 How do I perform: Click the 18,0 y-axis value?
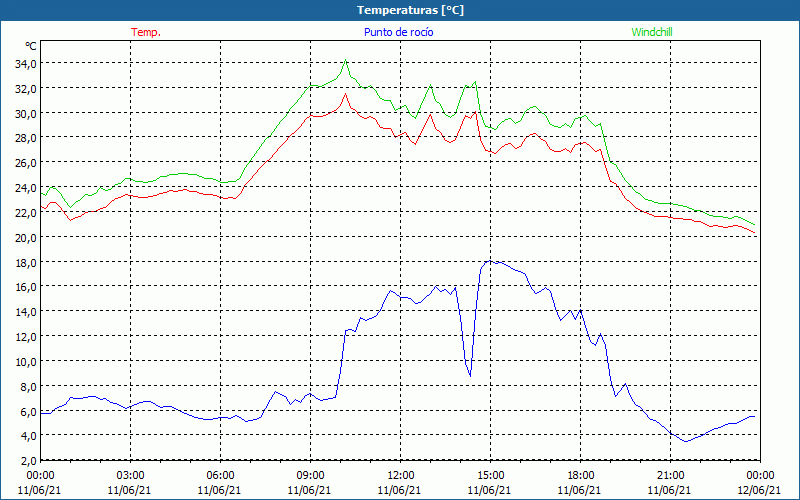click(x=27, y=262)
